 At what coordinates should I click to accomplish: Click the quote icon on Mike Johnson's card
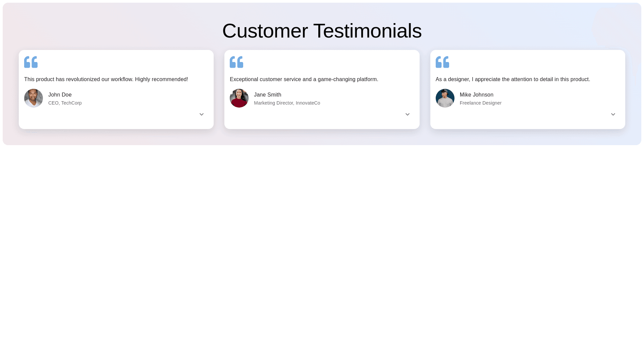pos(442,62)
